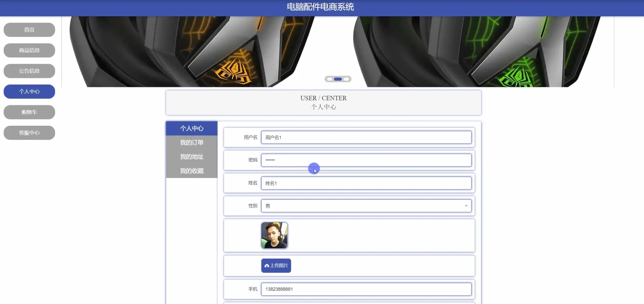This screenshot has height=304, width=644.
Task: Click the user avatar photo thumbnail
Action: (x=274, y=235)
